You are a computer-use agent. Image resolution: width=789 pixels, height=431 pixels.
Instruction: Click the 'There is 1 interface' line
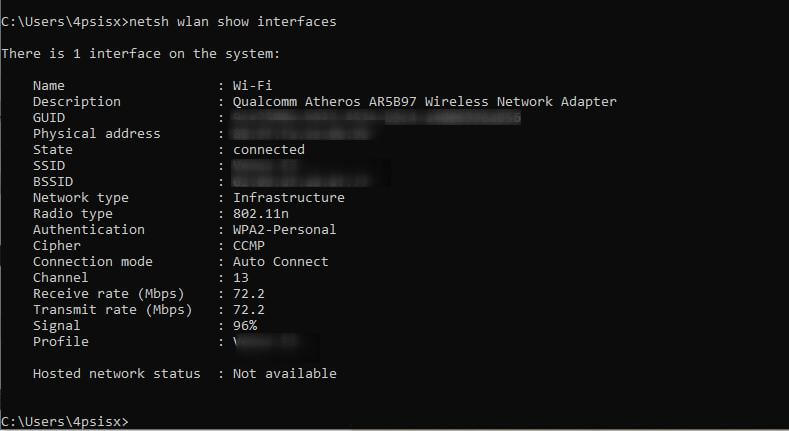pos(140,53)
